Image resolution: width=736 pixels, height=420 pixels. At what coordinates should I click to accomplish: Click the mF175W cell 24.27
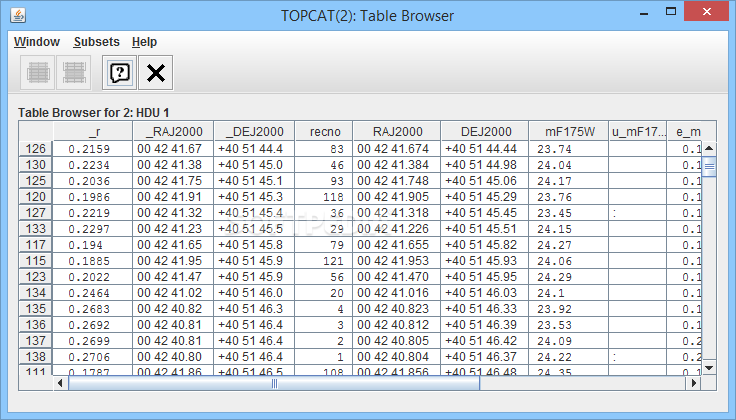pyautogui.click(x=569, y=244)
